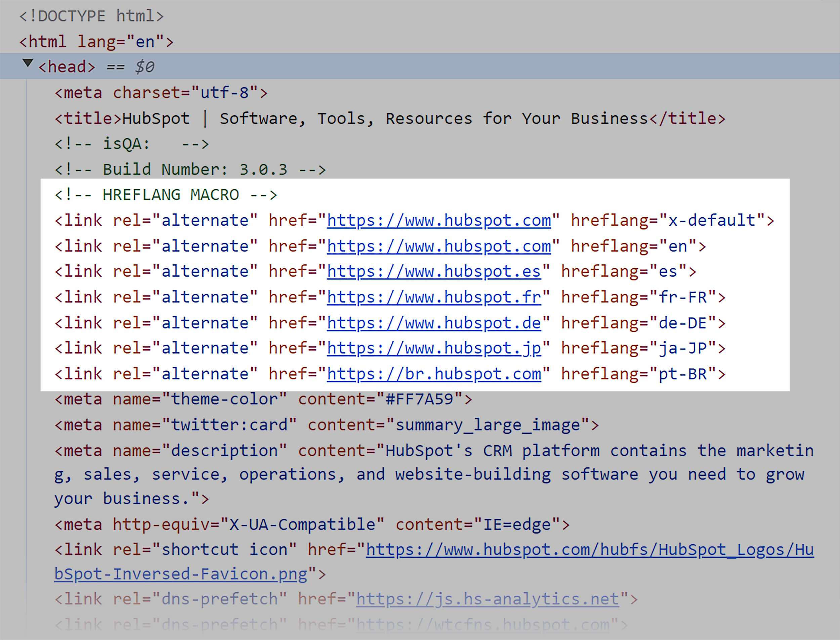Open the www.hubspot.jp link
The image size is (840, 640).
(x=434, y=349)
